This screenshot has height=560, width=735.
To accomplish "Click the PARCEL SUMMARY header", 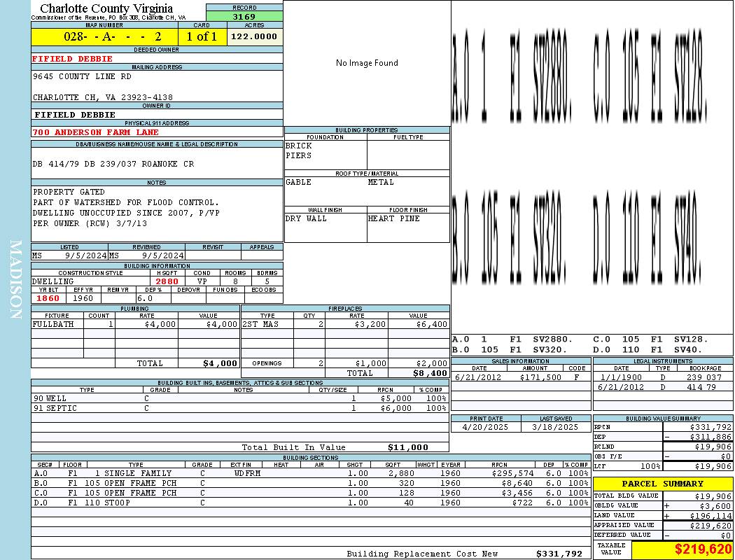I will (663, 484).
